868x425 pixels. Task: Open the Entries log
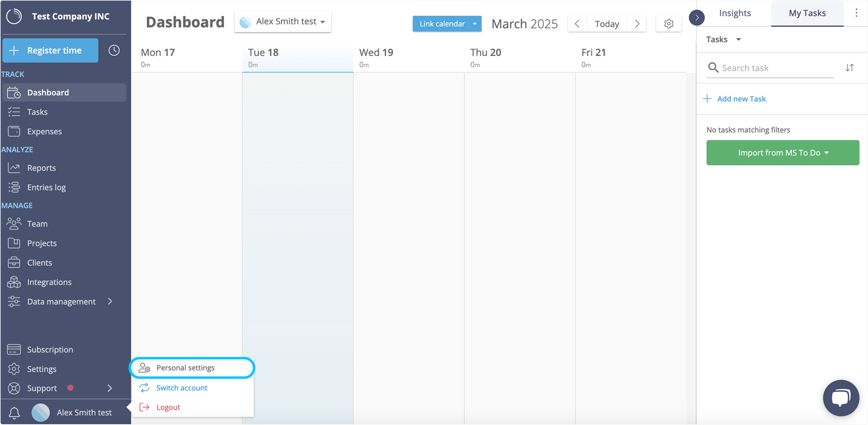click(46, 187)
